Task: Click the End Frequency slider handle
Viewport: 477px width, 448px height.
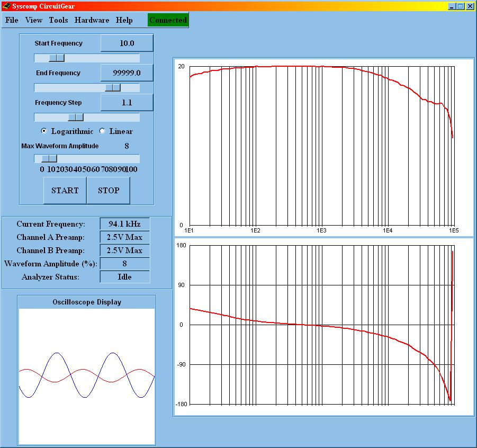Action: click(113, 87)
